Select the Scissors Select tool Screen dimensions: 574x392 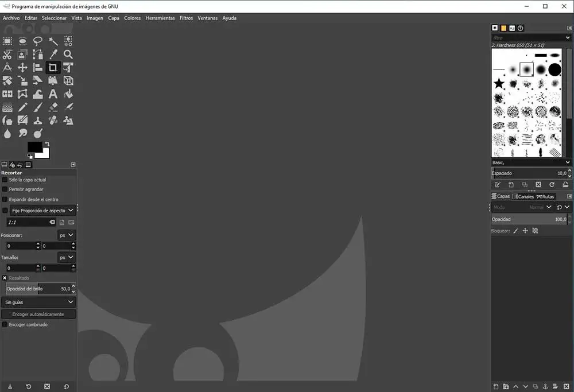(x=7, y=55)
